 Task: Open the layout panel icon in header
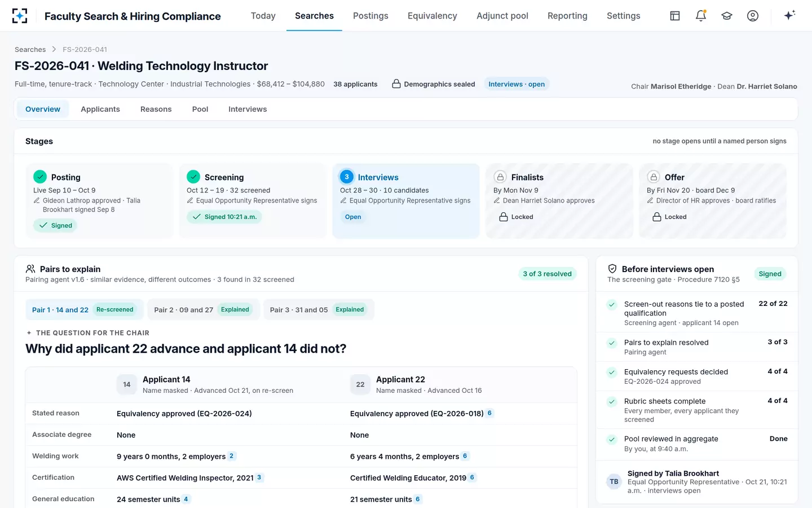[x=675, y=16]
